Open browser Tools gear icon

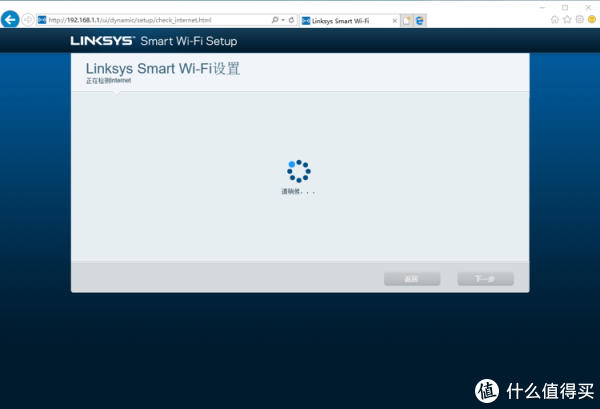(580, 20)
